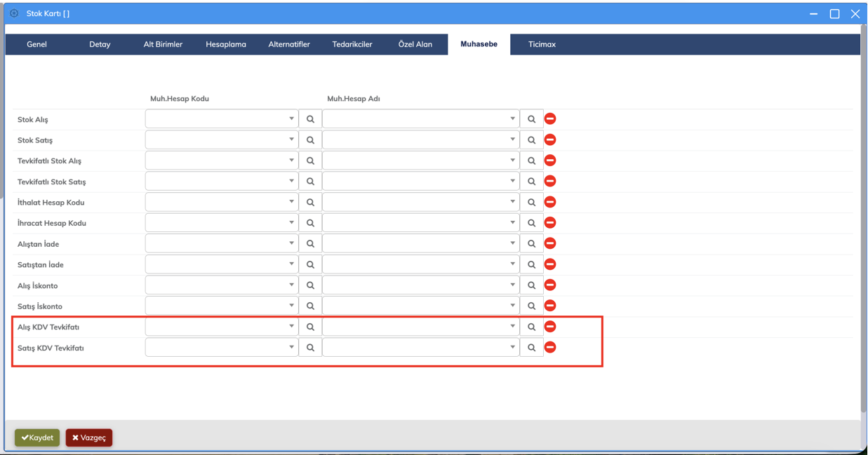Open Stok Alış account code dropdown
The height and width of the screenshot is (455, 868).
pyautogui.click(x=291, y=119)
